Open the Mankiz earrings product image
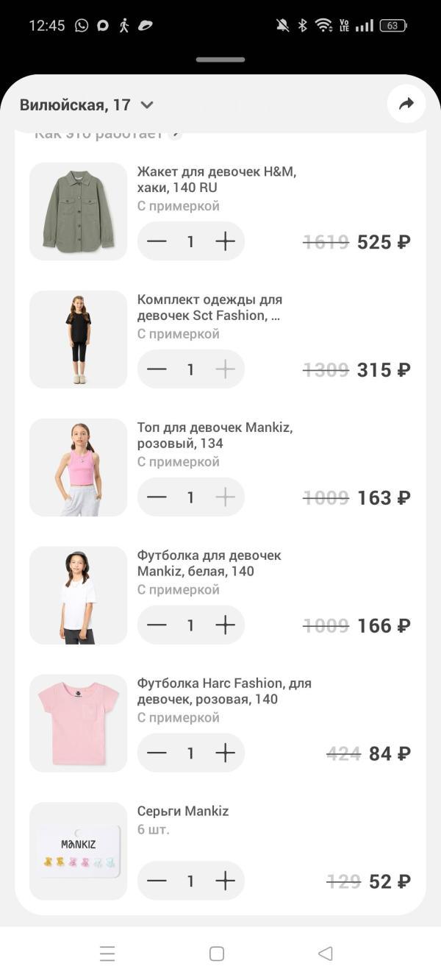 78,851
